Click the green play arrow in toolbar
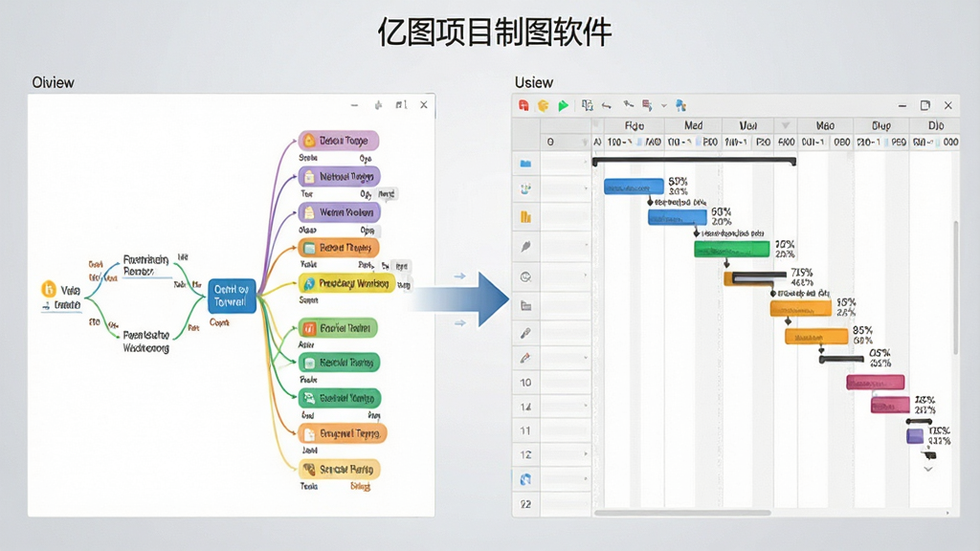This screenshot has width=980, height=551. (563, 105)
